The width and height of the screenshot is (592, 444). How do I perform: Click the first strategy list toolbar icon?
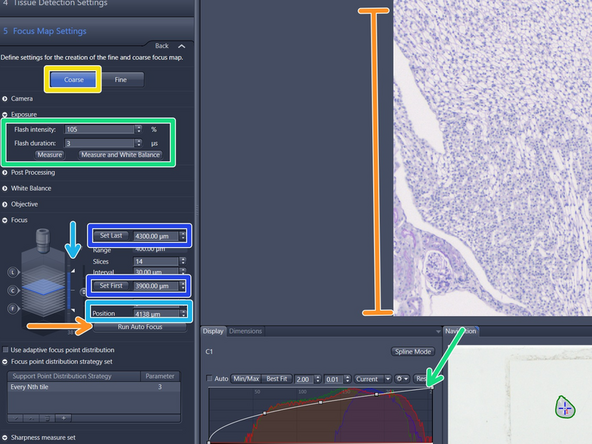pyautogui.click(x=15, y=418)
